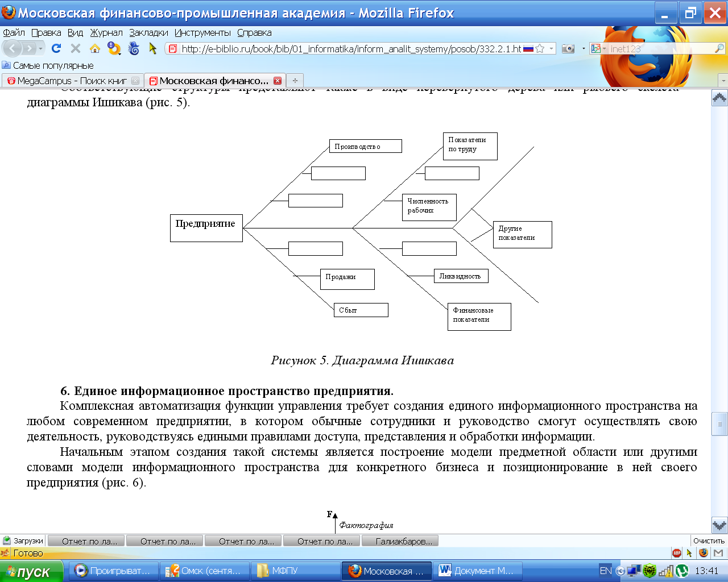
Task: Open Самые популярные bookmarks folder
Action: [x=48, y=65]
